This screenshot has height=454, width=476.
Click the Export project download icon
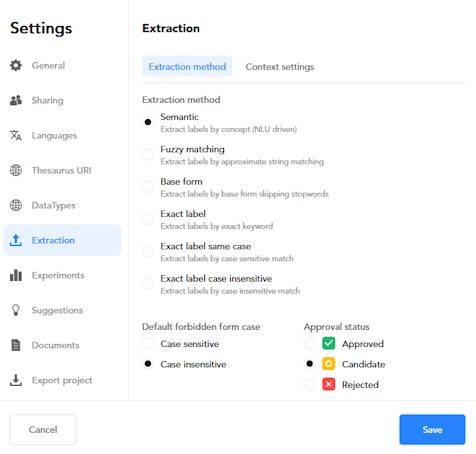point(16,380)
